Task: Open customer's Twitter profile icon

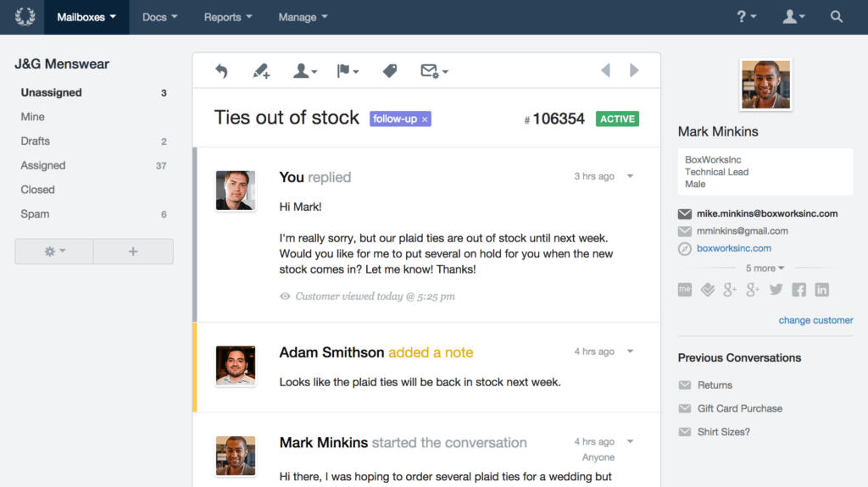Action: (776, 290)
